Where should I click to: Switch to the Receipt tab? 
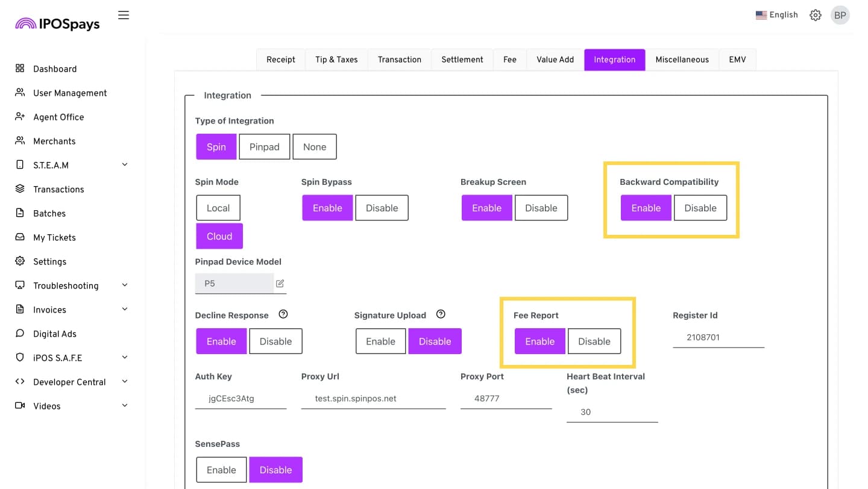click(x=281, y=60)
